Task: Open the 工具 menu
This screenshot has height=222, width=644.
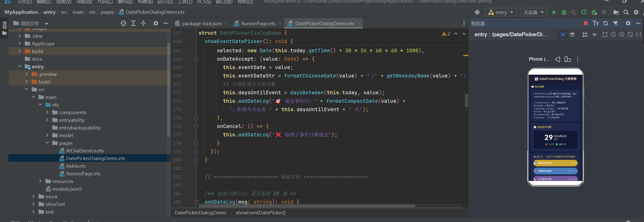Action: 185,2
